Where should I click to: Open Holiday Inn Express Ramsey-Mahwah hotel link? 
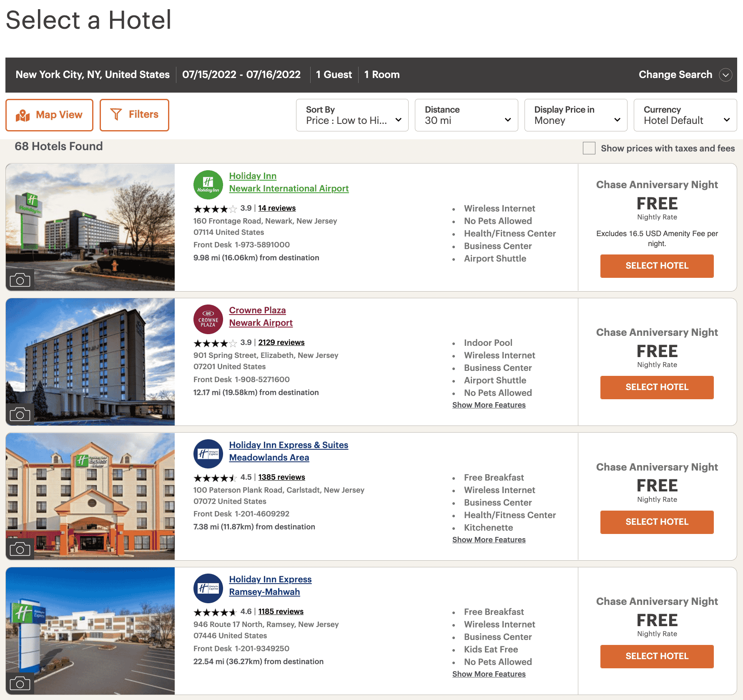coord(270,585)
